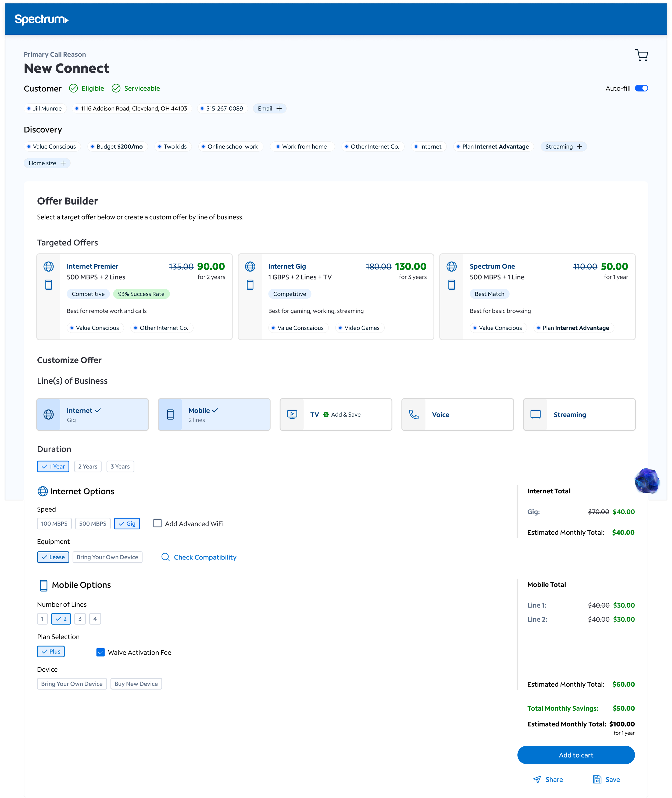Click the plus icon on Email chip
The image size is (672, 798).
click(279, 109)
